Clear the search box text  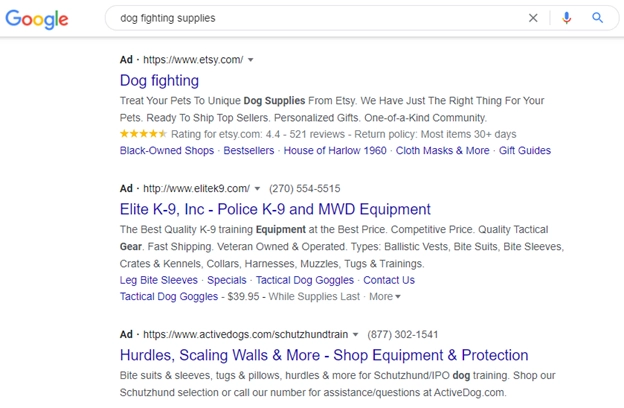point(533,18)
